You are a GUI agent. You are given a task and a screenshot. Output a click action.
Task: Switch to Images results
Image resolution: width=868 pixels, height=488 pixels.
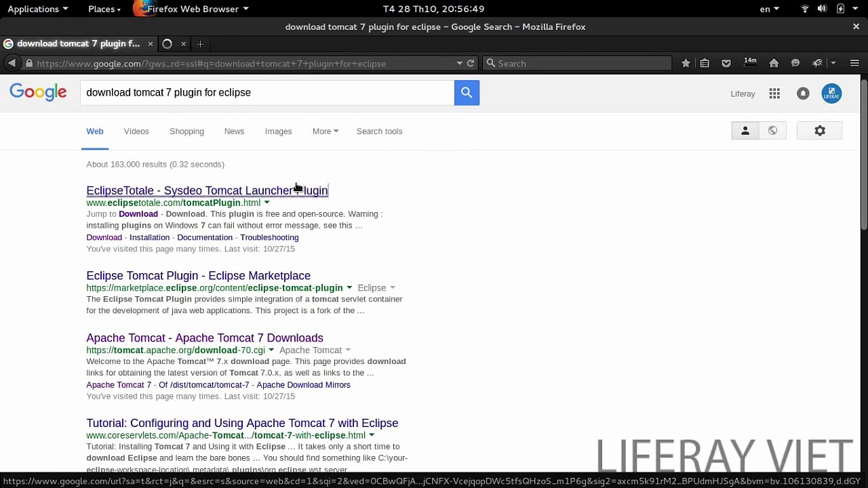[x=278, y=131]
